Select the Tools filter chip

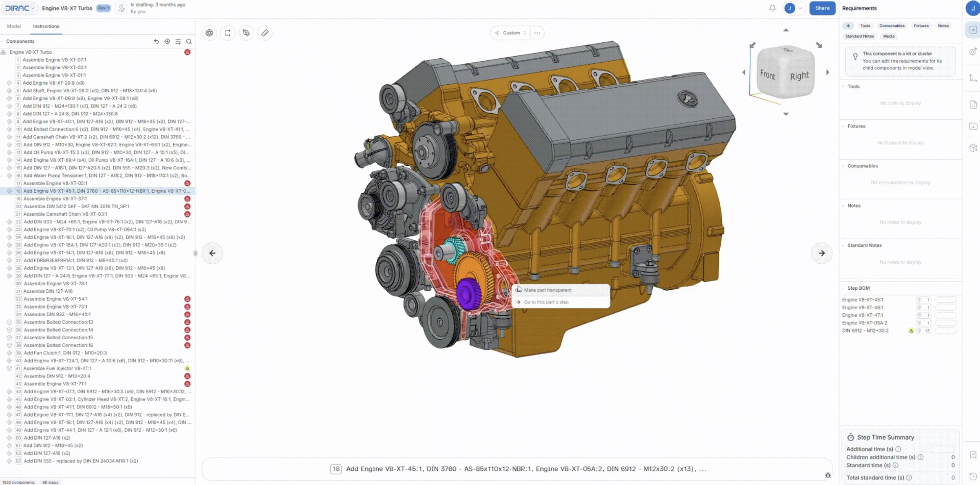point(865,26)
